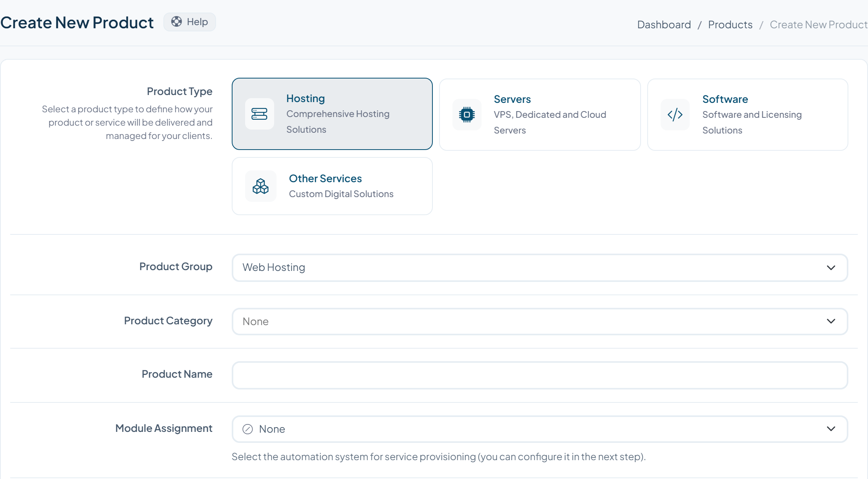Click the 'Select a product type' helper text
868x479 pixels.
click(127, 122)
